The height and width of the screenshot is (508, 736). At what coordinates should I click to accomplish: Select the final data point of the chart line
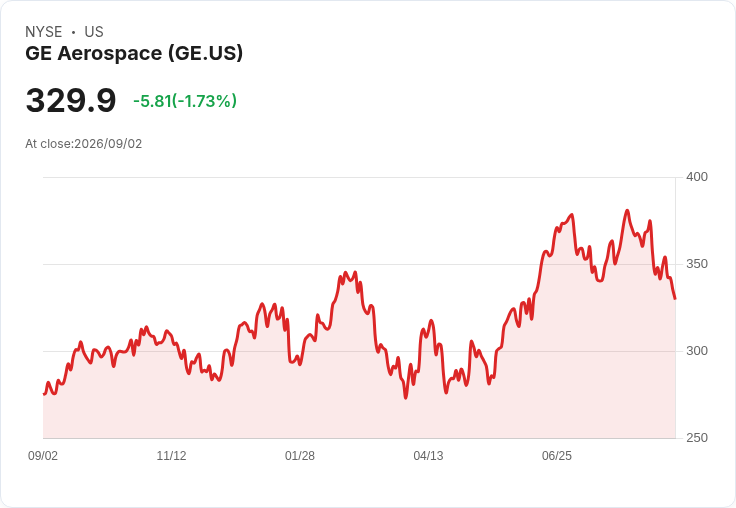coord(675,298)
